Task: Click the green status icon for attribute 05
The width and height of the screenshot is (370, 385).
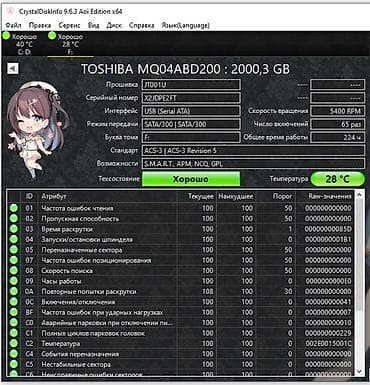Action: click(x=14, y=250)
